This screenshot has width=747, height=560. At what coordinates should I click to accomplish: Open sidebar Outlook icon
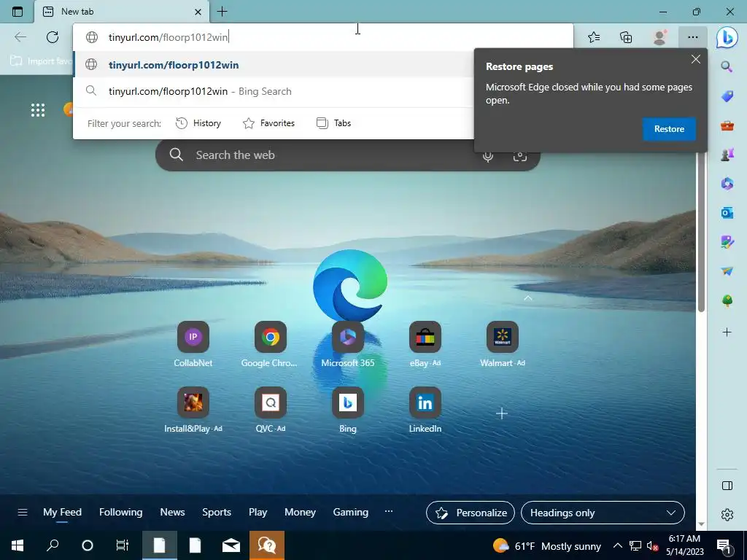(727, 213)
